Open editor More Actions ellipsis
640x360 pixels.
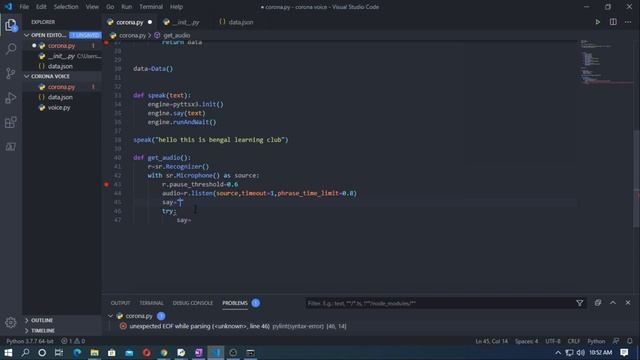pyautogui.click(x=628, y=22)
